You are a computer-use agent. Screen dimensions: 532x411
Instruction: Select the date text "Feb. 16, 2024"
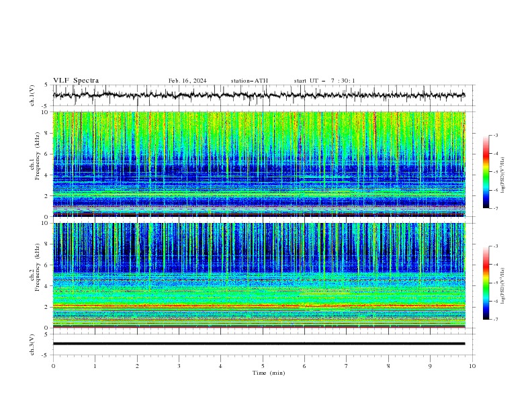pos(187,81)
